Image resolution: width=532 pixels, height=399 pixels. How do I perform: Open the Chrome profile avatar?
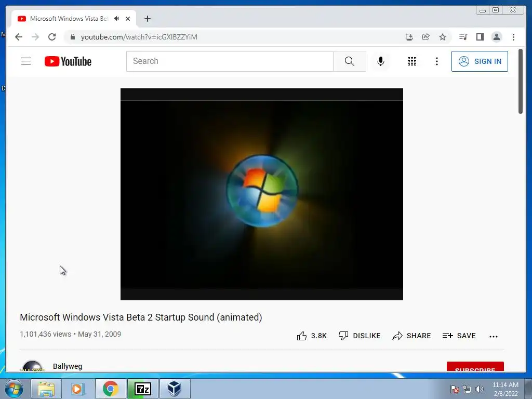pos(496,37)
